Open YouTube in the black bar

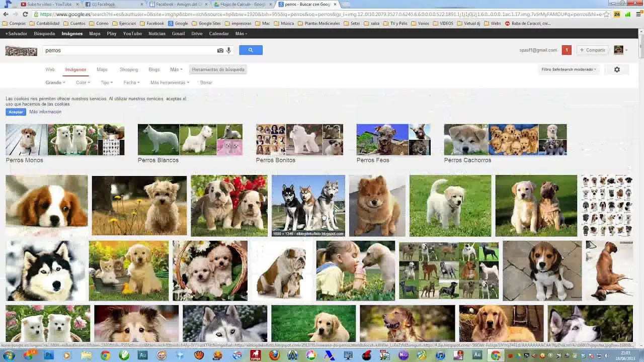point(132,34)
